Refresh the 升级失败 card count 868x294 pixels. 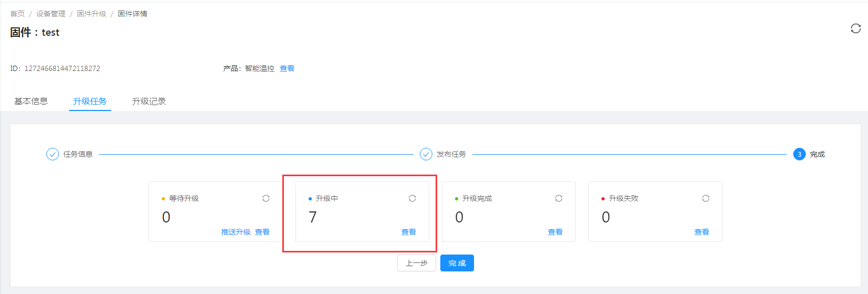pos(706,198)
